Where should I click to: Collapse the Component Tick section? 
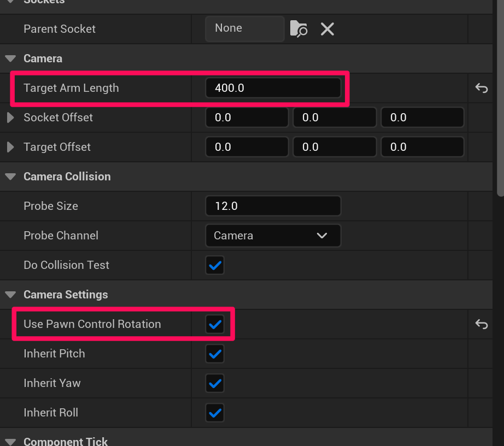click(x=10, y=441)
